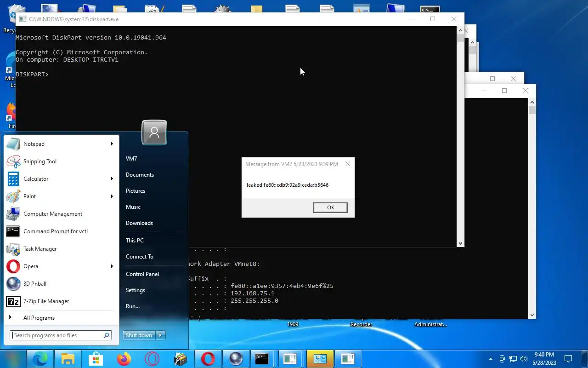Open Calculator in the Start menu
588x368 pixels.
(x=61, y=179)
